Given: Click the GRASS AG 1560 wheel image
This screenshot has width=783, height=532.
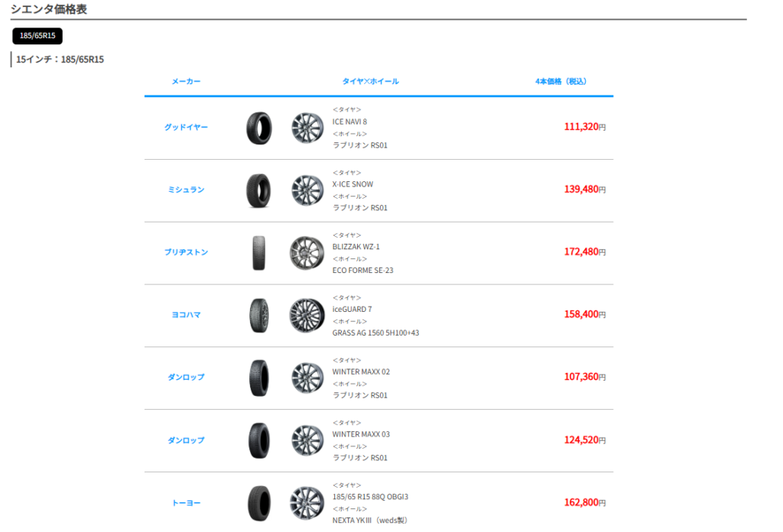Looking at the screenshot, I should pyautogui.click(x=307, y=315).
